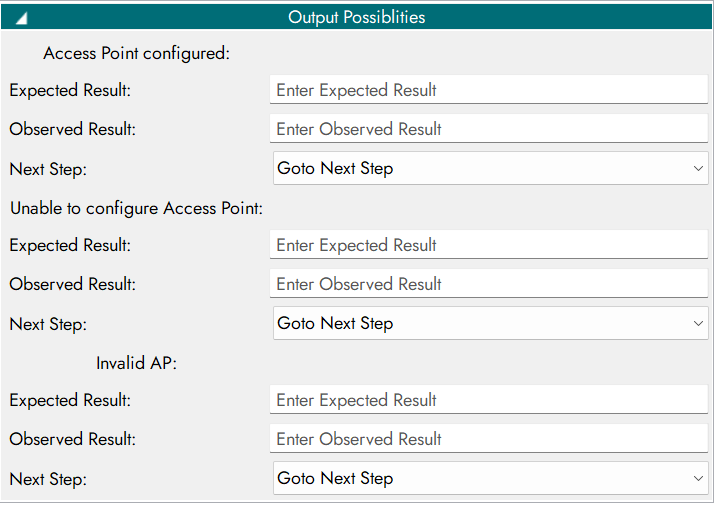Focus Observed Result field under Invalid AP
This screenshot has height=513, width=717.
pyautogui.click(x=489, y=439)
